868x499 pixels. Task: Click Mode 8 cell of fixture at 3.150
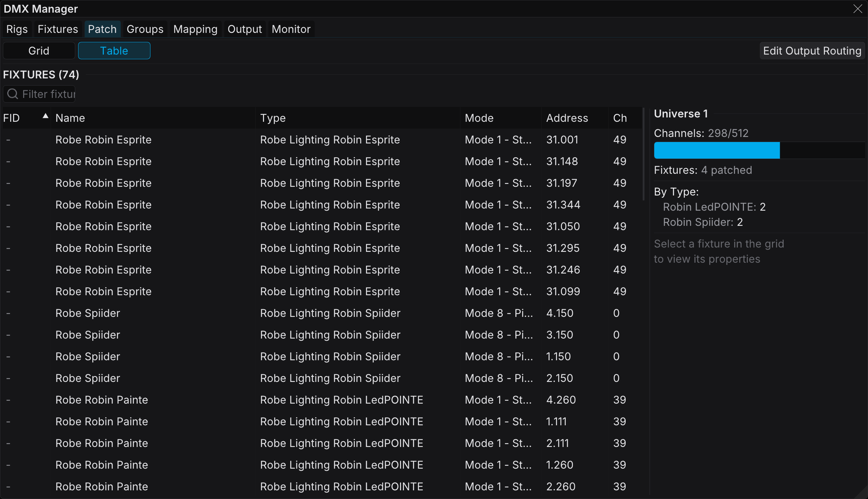click(499, 335)
